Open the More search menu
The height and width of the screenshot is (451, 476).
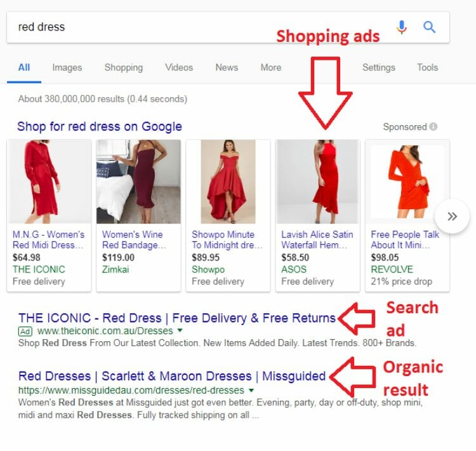271,67
